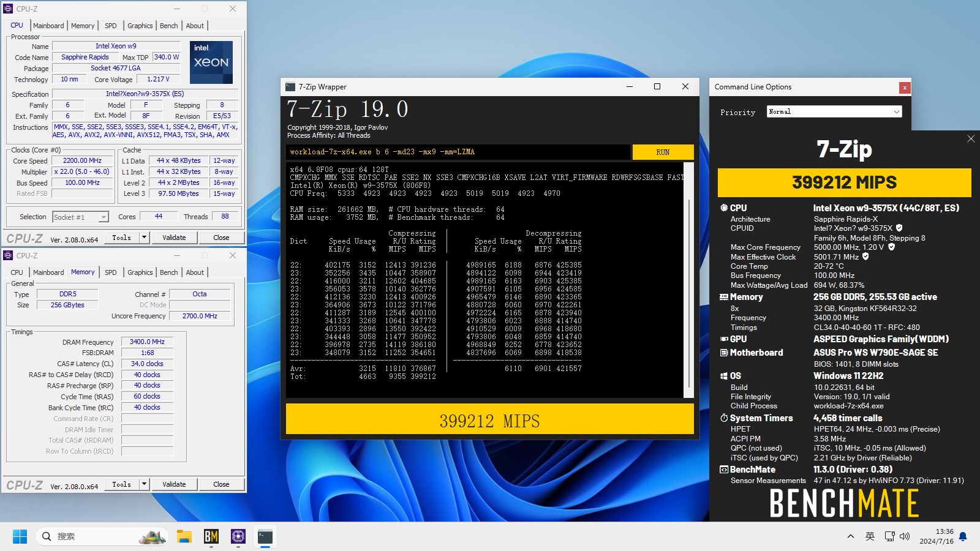Viewport: 980px width, 551px height.
Task: Open volume control tray icon
Action: coord(905,536)
